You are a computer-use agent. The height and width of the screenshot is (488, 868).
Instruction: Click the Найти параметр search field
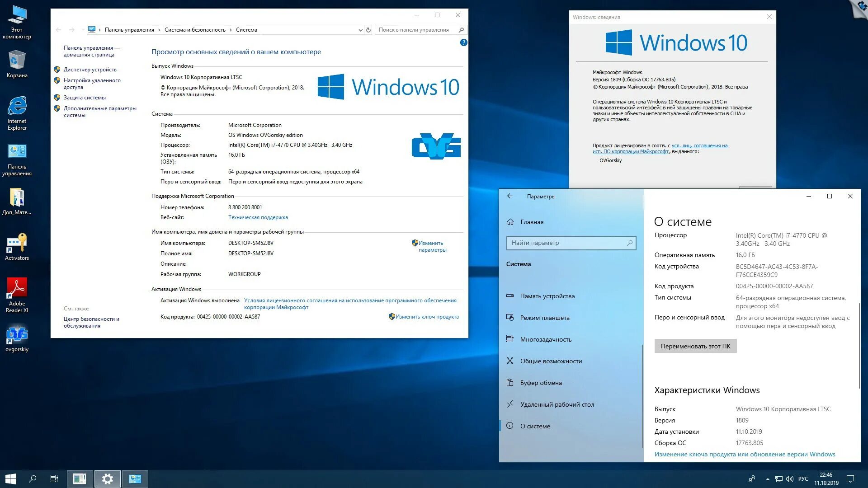[x=567, y=243]
